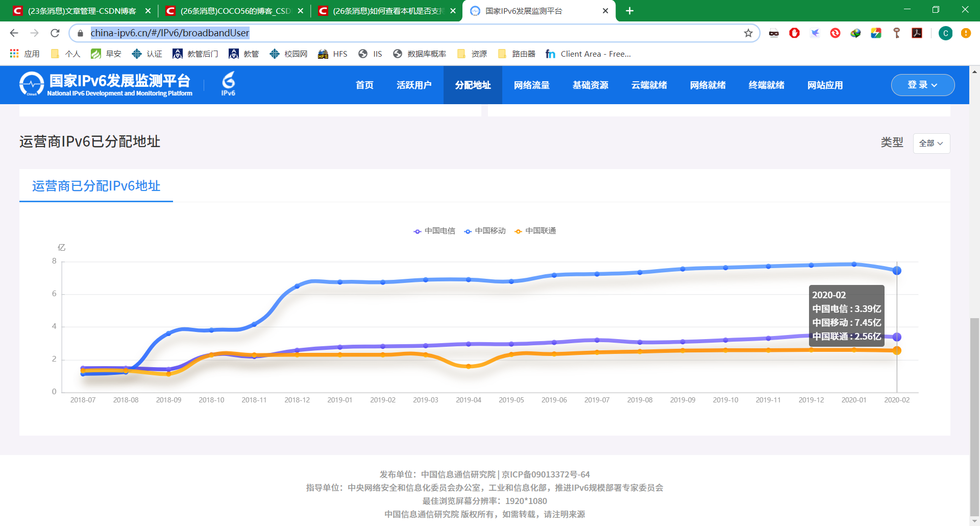Click the 国家IPv6发展监测平台 site logo
This screenshot has height=526, width=980.
(x=106, y=84)
